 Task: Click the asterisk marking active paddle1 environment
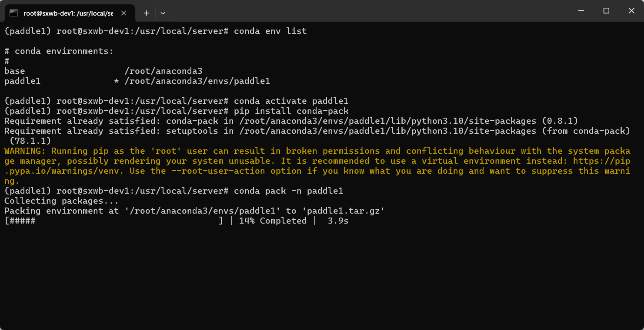[x=116, y=81]
